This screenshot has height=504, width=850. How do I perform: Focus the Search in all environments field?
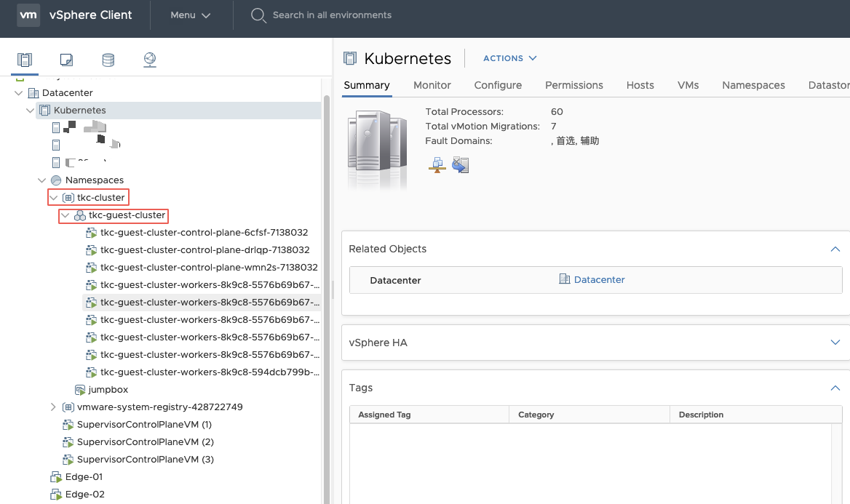[332, 15]
